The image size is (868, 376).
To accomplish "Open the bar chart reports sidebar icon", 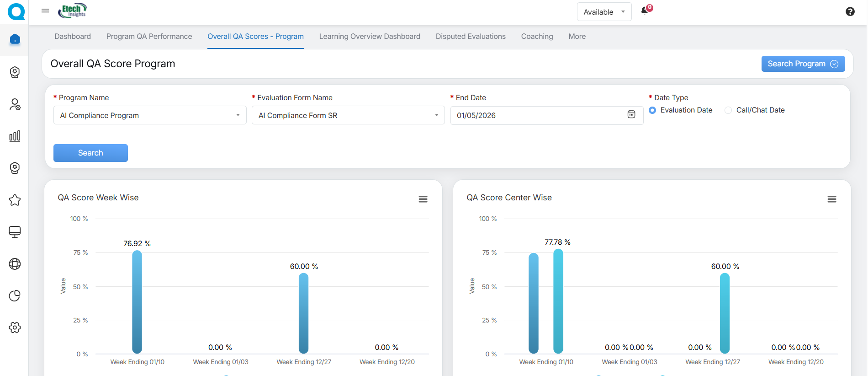I will coord(15,136).
